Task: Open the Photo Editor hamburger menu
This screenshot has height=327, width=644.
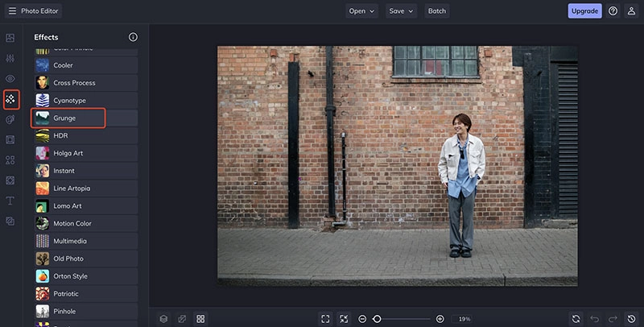Action: coord(10,11)
